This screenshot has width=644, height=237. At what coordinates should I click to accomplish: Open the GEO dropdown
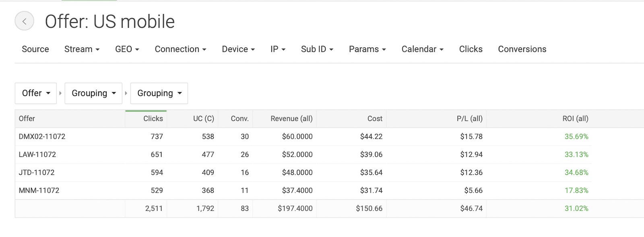coord(127,49)
